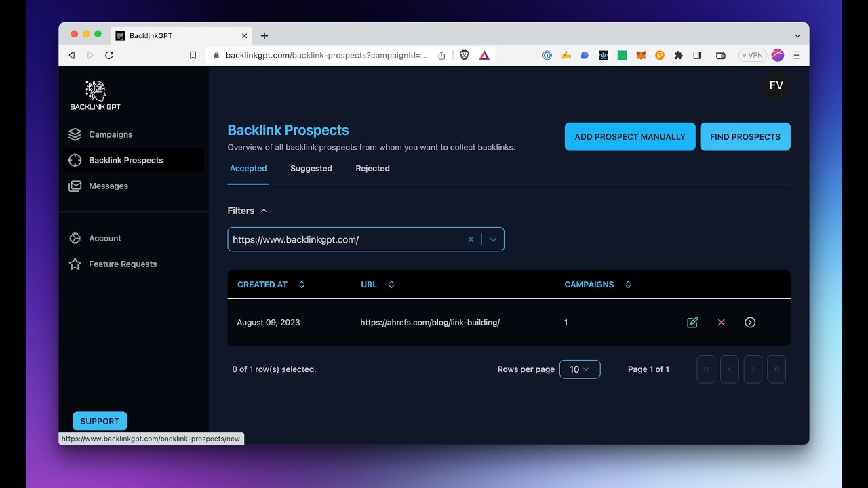This screenshot has width=868, height=488.
Task: Open ahrefs.com prospect details arrow icon
Action: point(750,323)
